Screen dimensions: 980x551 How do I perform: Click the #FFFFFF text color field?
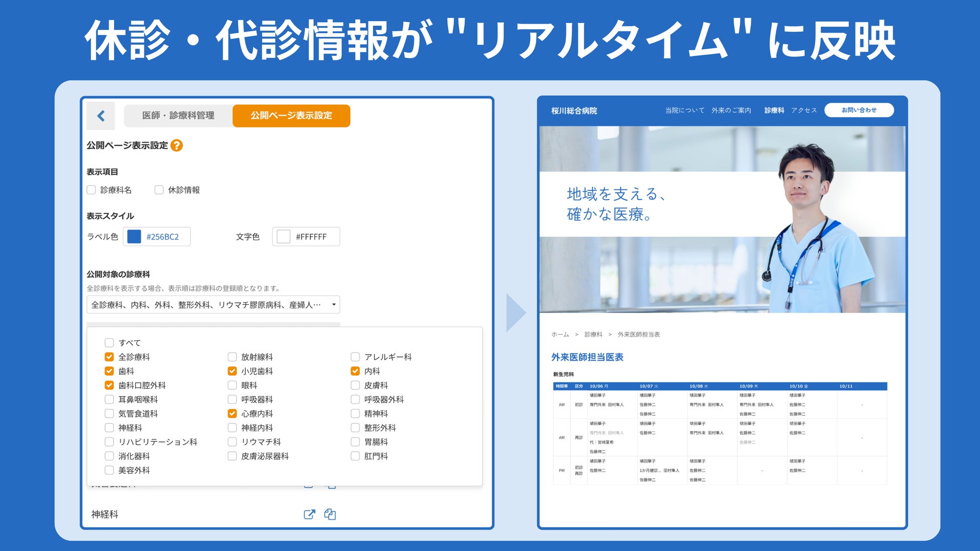(312, 237)
